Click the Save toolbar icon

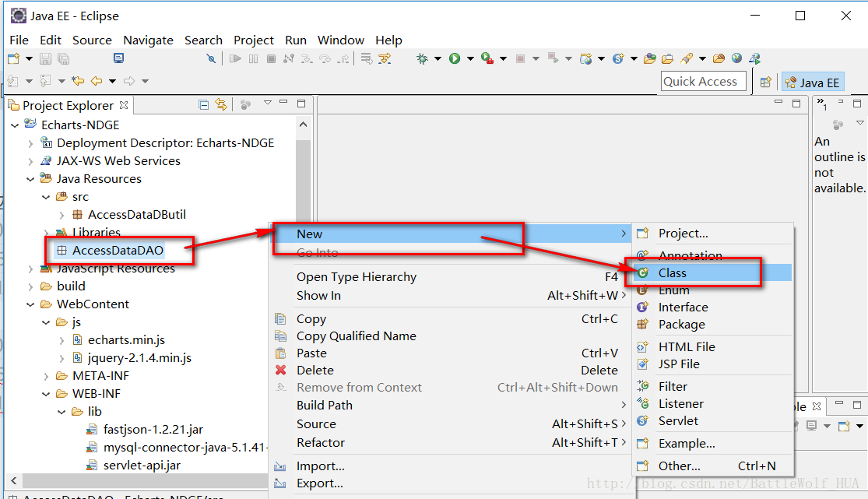point(46,58)
